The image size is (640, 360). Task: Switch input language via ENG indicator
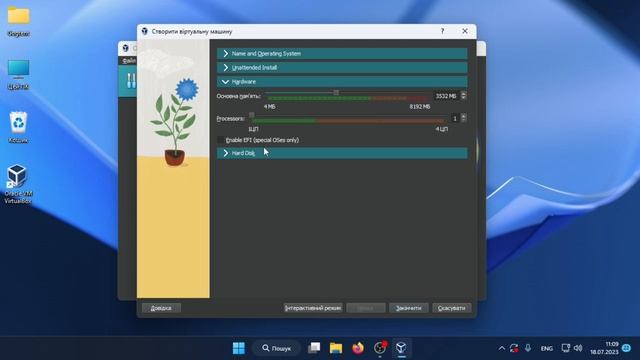tap(547, 348)
